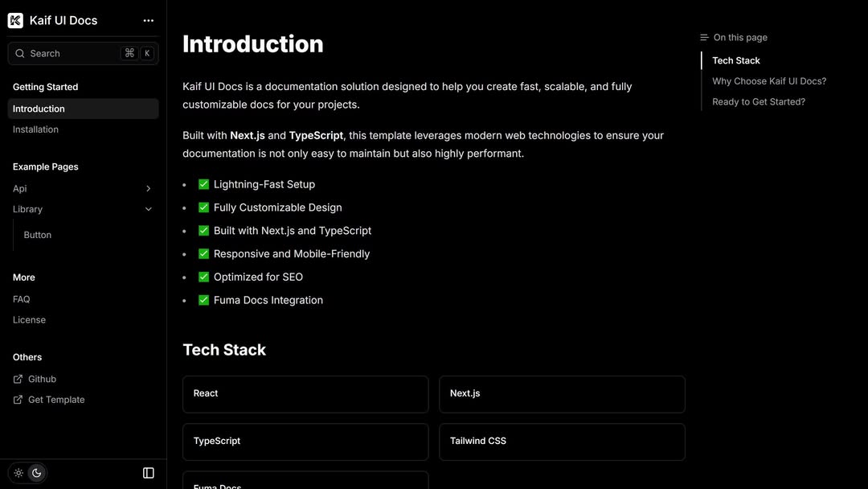Click the On this page list icon

(x=704, y=38)
